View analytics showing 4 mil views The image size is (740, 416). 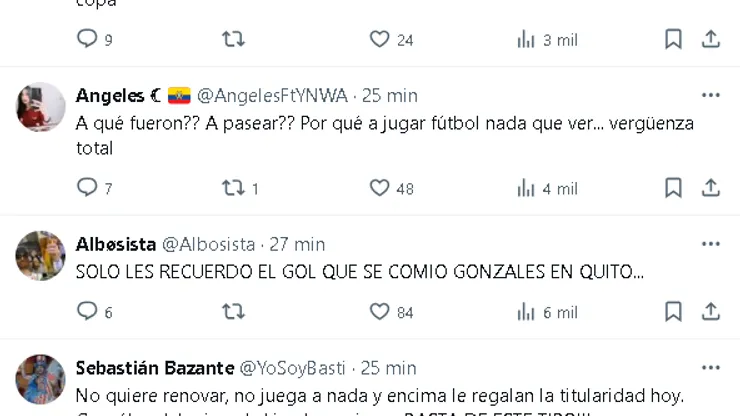(x=547, y=188)
